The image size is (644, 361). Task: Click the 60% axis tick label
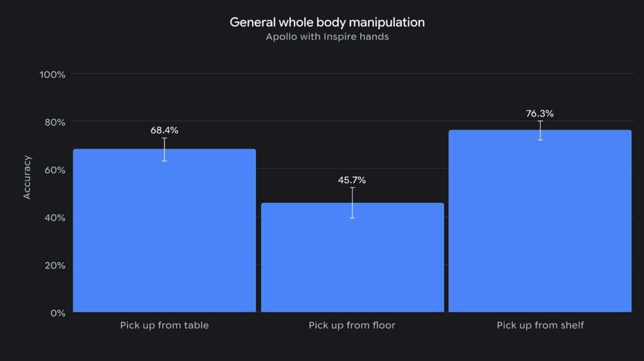pyautogui.click(x=55, y=170)
